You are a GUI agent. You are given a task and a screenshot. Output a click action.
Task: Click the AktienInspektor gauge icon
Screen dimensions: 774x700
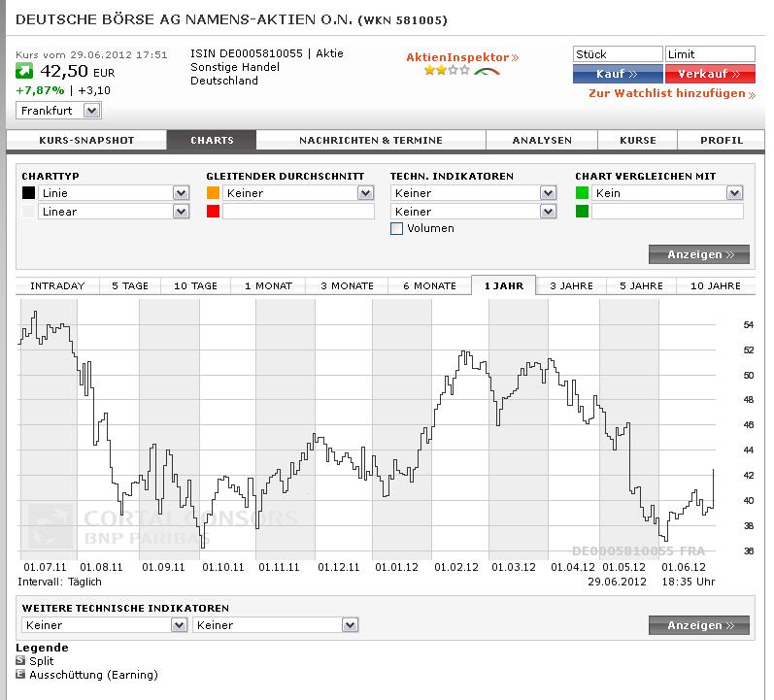[x=487, y=72]
